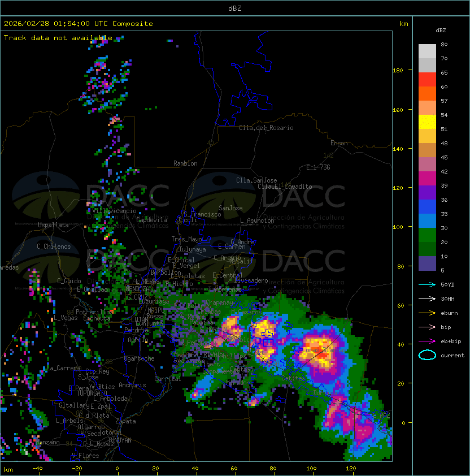The width and height of the screenshot is (470, 476).
Task: Pick the green swatch below 30 dBZ
Action: (x=427, y=235)
